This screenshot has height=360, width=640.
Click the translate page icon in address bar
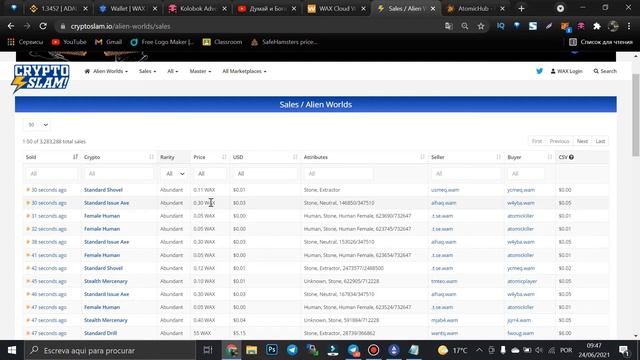click(x=449, y=26)
